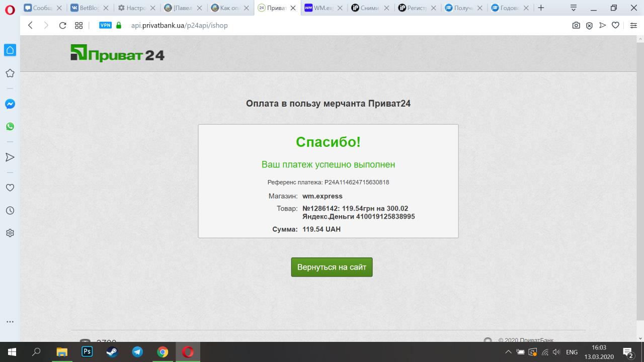644x362 pixels.
Task: Open sidebar bookmarks star icon
Action: tap(10, 73)
